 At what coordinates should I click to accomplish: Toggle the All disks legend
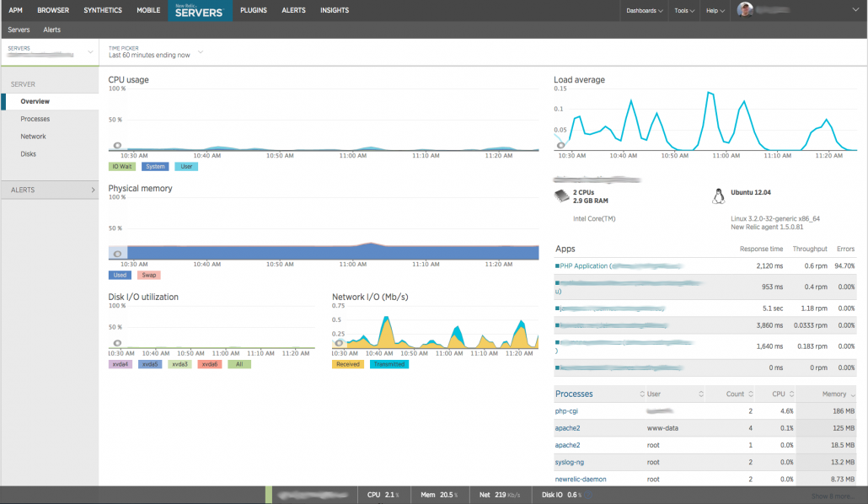pyautogui.click(x=239, y=364)
